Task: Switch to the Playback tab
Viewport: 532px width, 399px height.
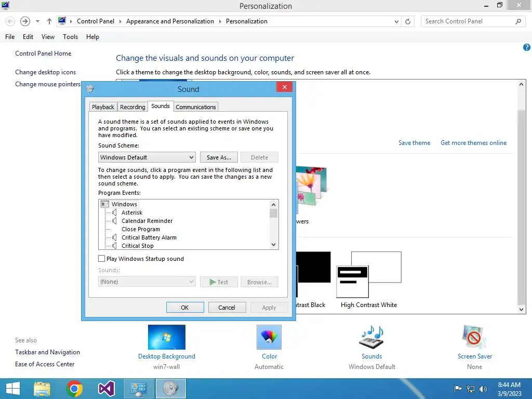Action: (103, 107)
